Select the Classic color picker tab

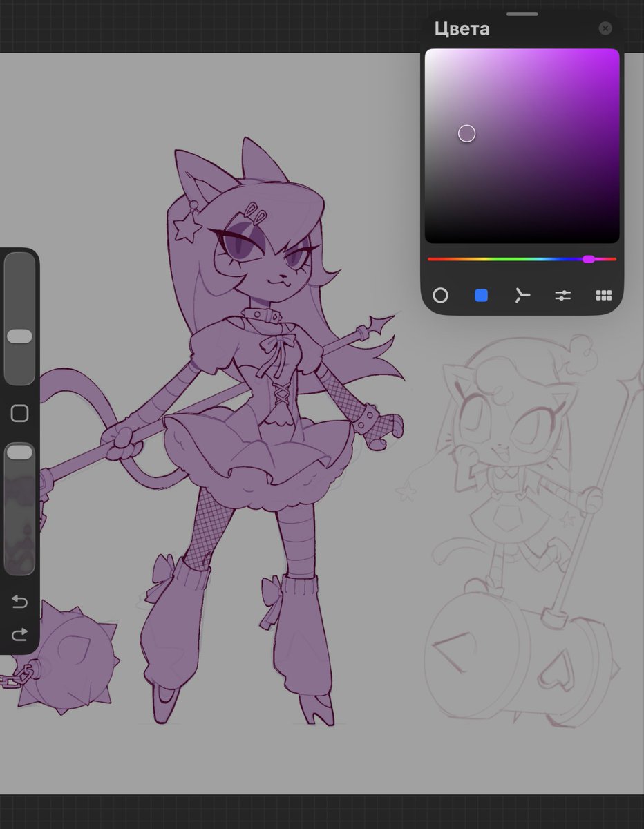pos(481,296)
